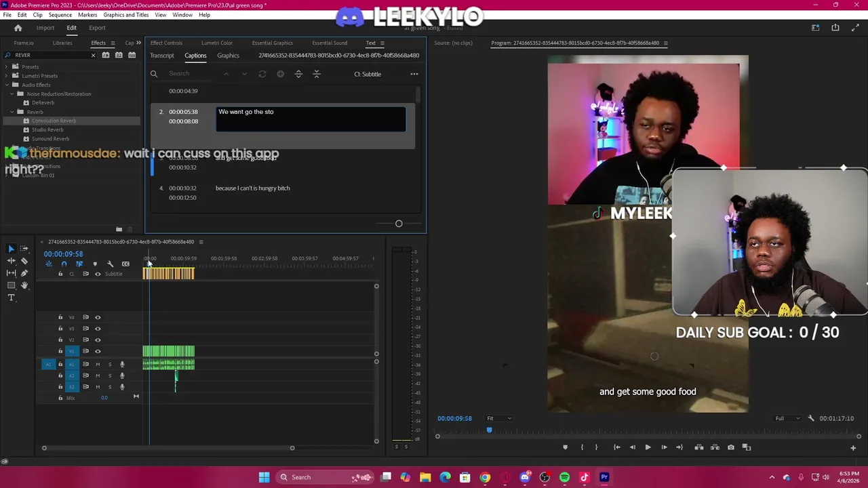Open Quick Export icon in header
Viewport: 868px width, 488px height.
tap(835, 28)
